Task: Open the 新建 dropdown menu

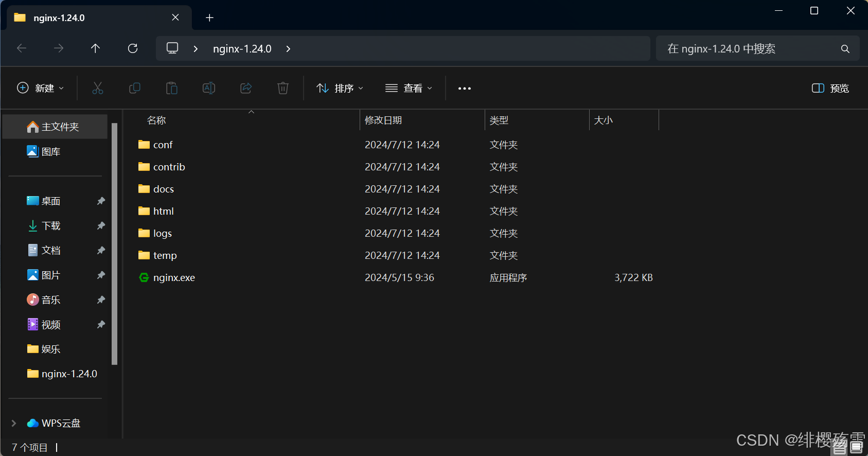Action: tap(41, 88)
